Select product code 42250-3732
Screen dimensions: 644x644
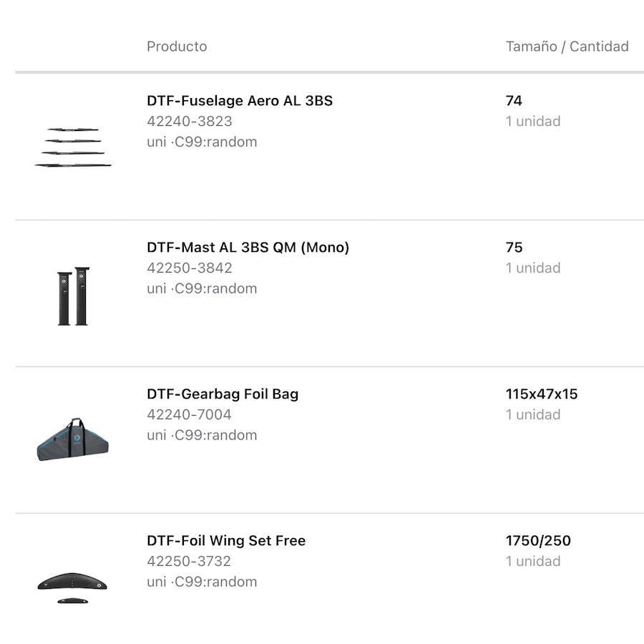(x=189, y=562)
